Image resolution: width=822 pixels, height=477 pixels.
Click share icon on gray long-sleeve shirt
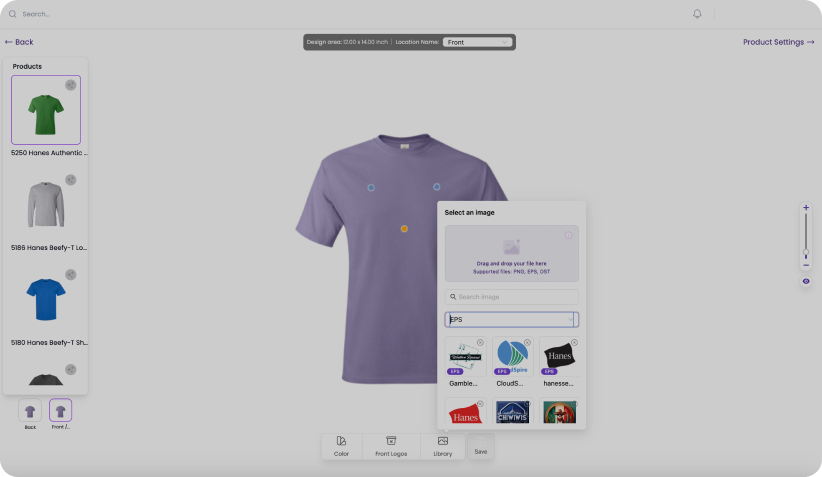point(71,180)
